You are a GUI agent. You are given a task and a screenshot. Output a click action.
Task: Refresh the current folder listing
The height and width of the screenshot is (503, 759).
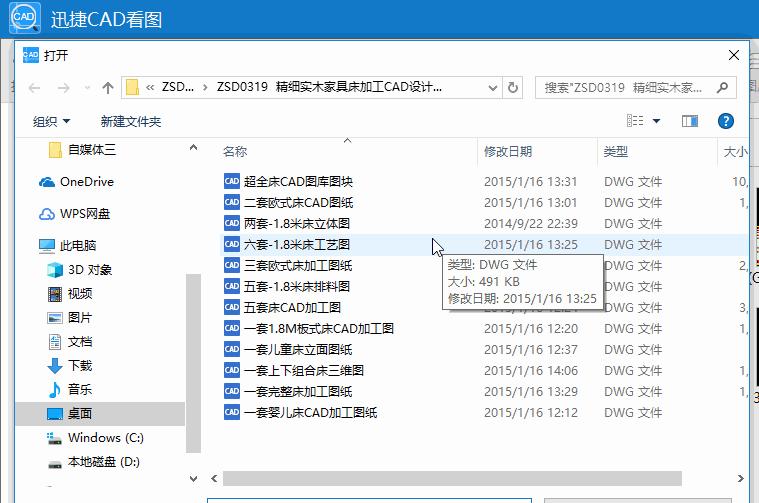click(513, 88)
